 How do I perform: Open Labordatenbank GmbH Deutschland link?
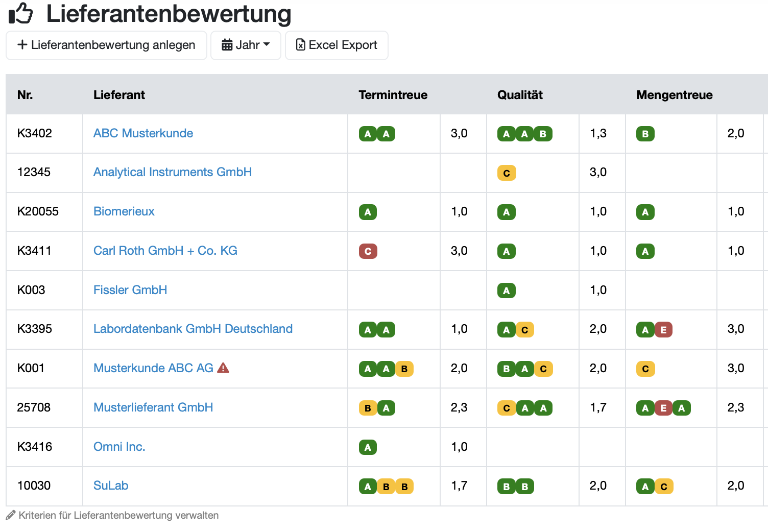click(x=193, y=329)
